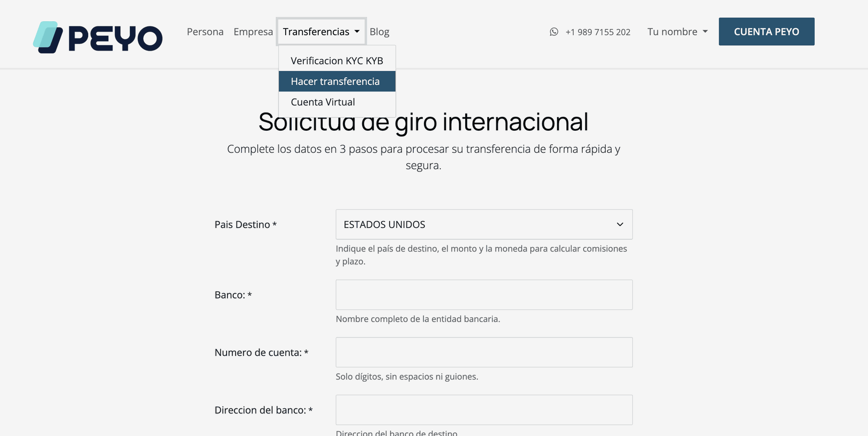This screenshot has height=436, width=868.
Task: Click the caret arrow next to Tu nombre
Action: tap(705, 32)
